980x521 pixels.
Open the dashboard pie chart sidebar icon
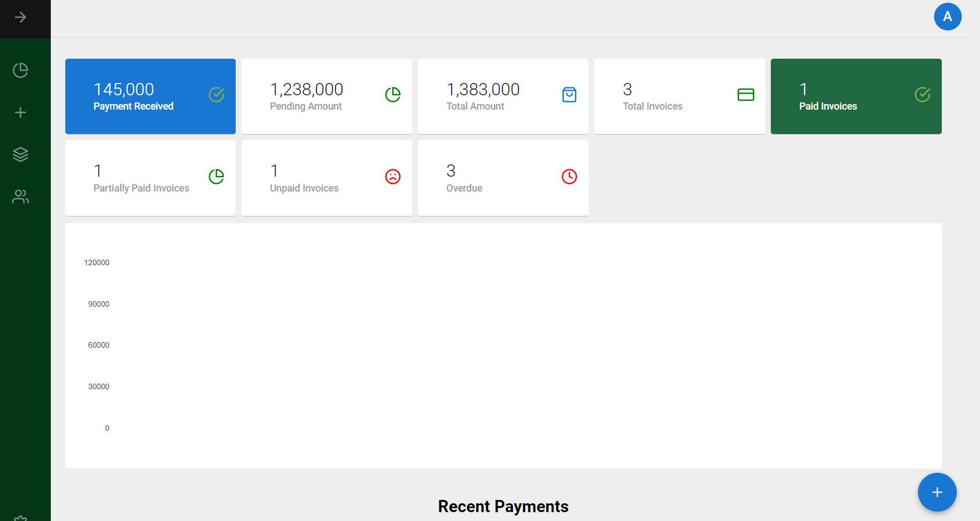click(x=20, y=70)
